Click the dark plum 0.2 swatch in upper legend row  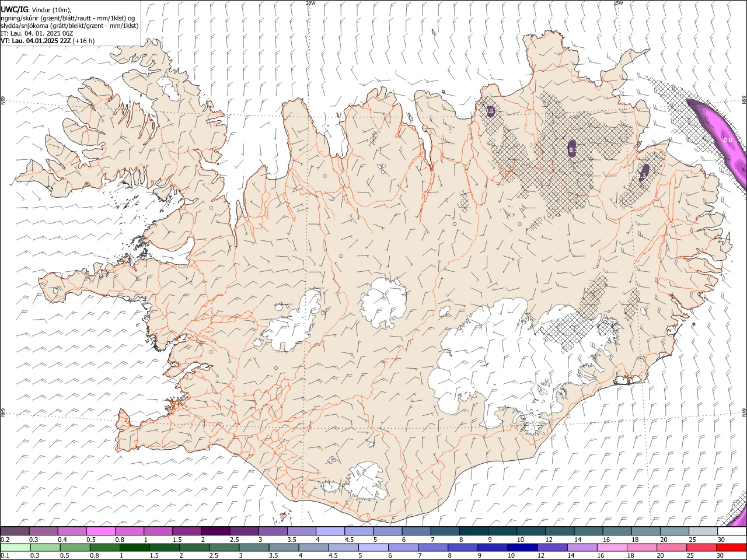point(15,531)
